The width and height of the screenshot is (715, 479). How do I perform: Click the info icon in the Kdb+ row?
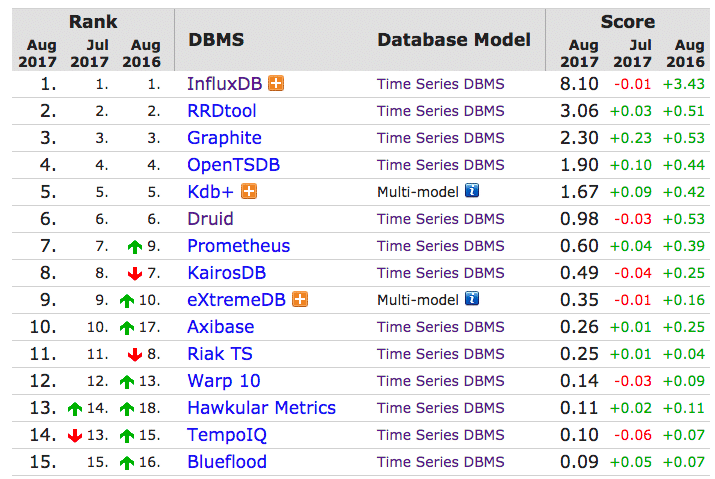pos(472,190)
